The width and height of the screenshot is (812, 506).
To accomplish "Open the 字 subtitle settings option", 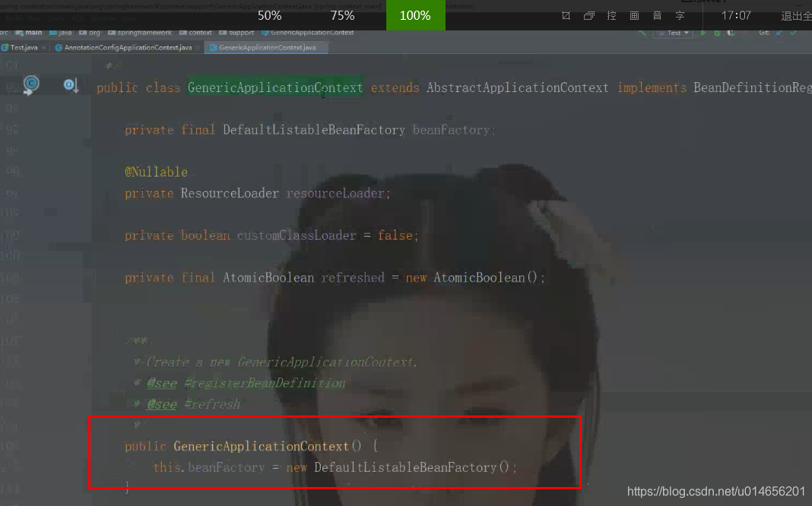I will tap(680, 16).
